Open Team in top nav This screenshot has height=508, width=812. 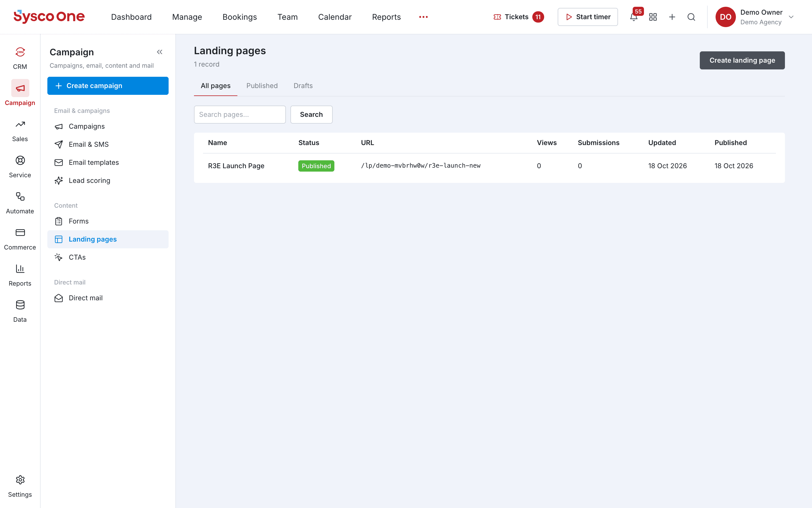coord(287,17)
